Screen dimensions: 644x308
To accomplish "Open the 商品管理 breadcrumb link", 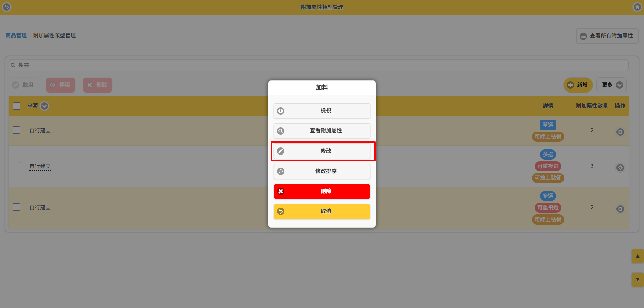I will (16, 35).
